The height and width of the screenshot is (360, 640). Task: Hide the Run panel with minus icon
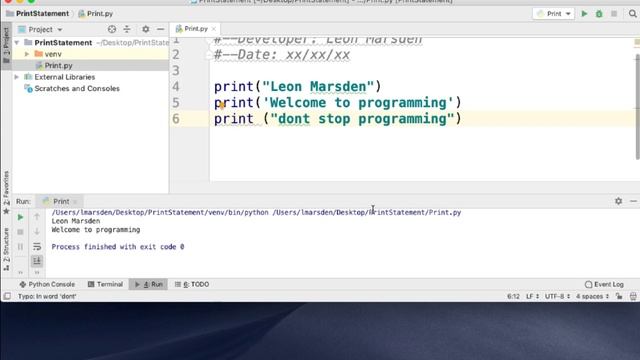coord(633,201)
